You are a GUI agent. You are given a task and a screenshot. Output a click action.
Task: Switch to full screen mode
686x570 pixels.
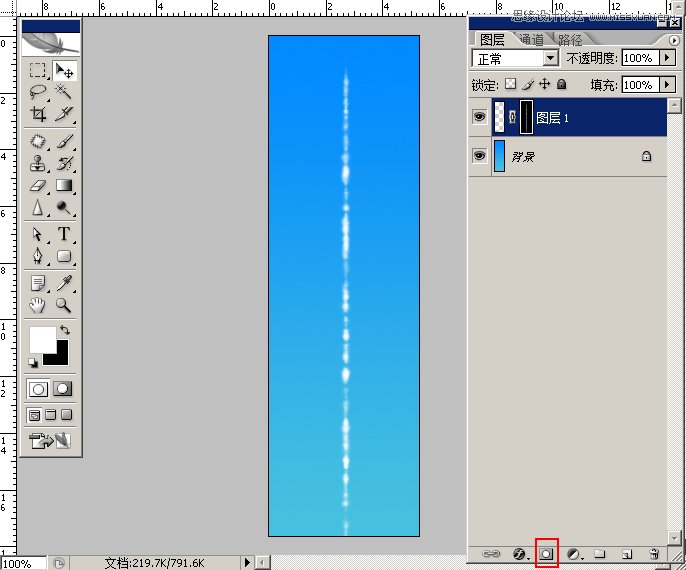point(66,415)
